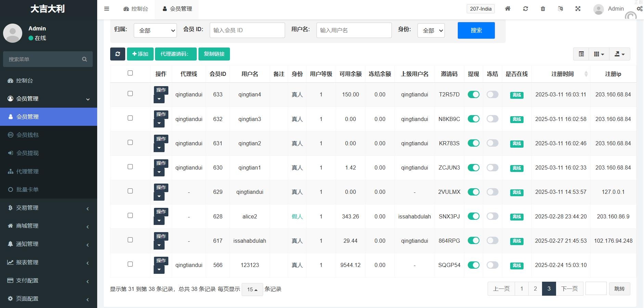Open page size dropdown showing 15

tap(252, 290)
